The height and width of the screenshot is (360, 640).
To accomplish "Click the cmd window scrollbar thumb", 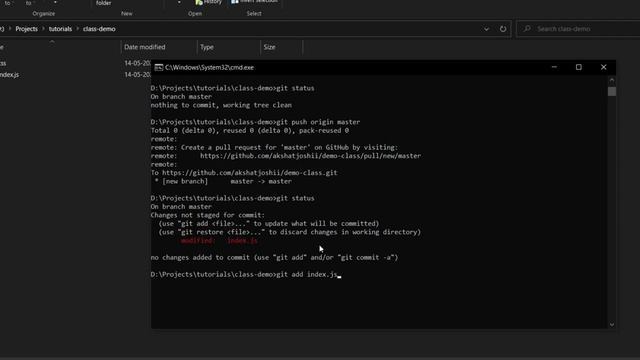I will pyautogui.click(x=611, y=91).
